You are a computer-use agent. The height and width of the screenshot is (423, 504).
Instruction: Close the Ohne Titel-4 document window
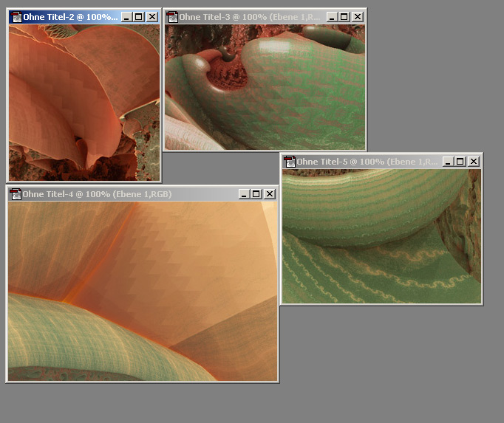(x=270, y=194)
